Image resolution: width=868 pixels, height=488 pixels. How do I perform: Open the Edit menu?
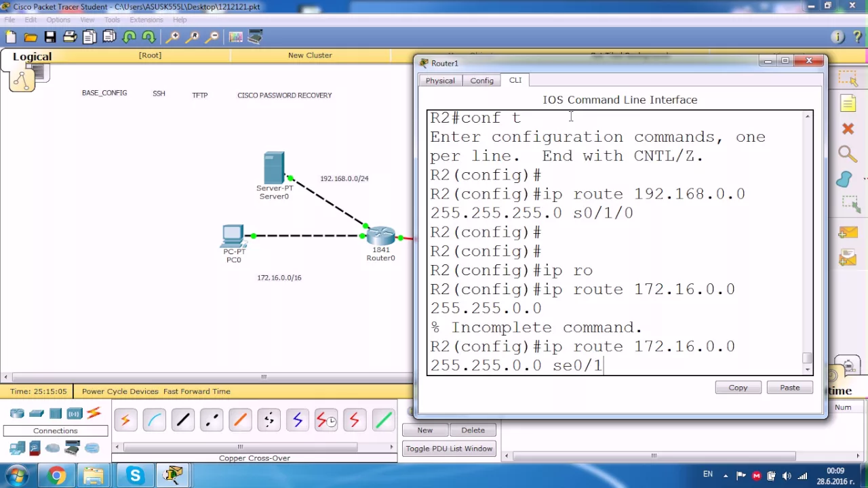[31, 20]
